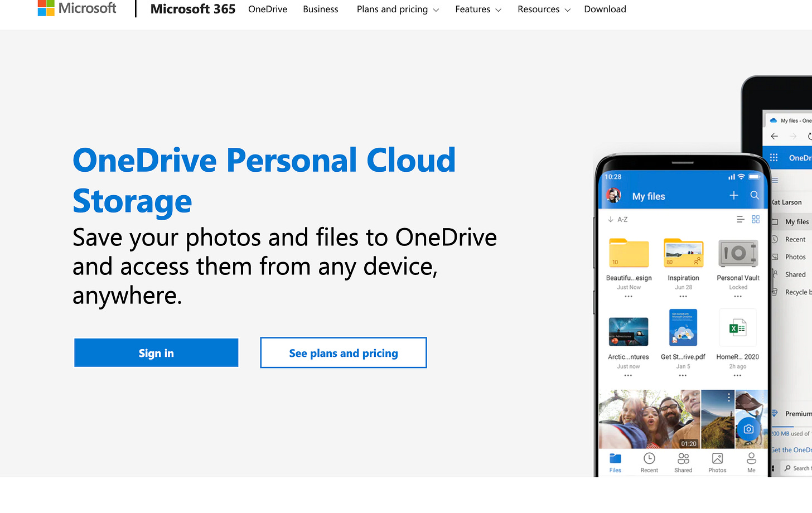
Task: Click the Microsoft logo
Action: point(77,8)
